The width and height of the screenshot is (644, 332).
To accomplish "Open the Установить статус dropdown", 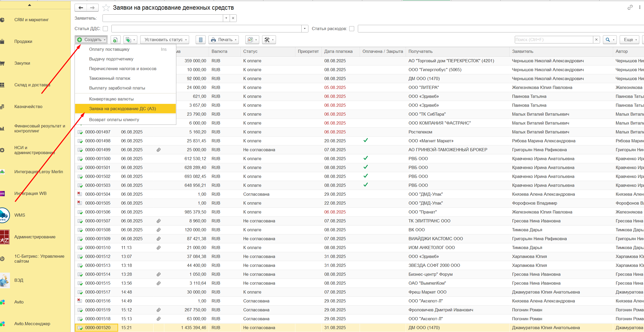I will [x=165, y=40].
